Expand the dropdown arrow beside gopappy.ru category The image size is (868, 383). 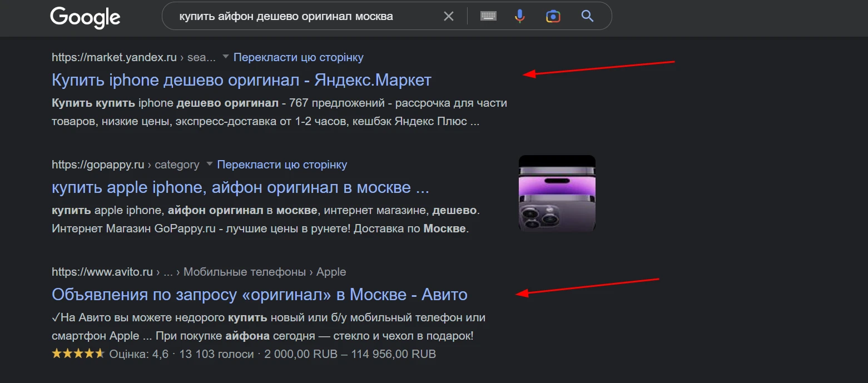tap(210, 164)
